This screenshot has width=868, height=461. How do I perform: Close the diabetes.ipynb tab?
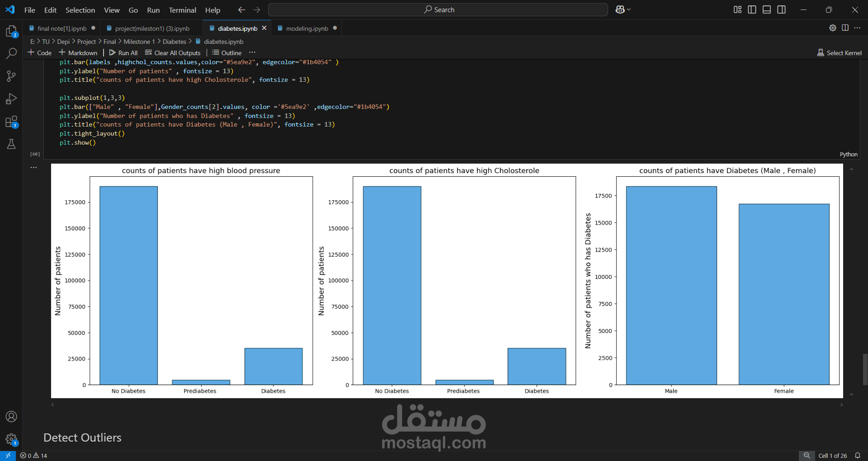(264, 28)
